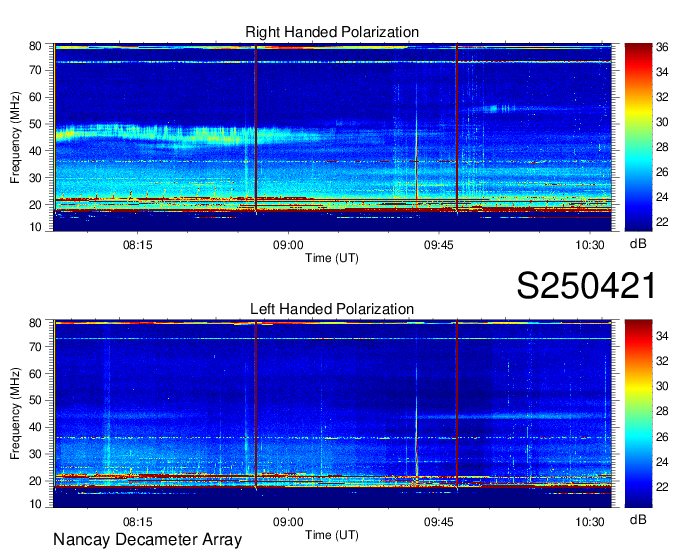Click the top plot's "Frequency (MHz)" axis label

[x=15, y=137]
